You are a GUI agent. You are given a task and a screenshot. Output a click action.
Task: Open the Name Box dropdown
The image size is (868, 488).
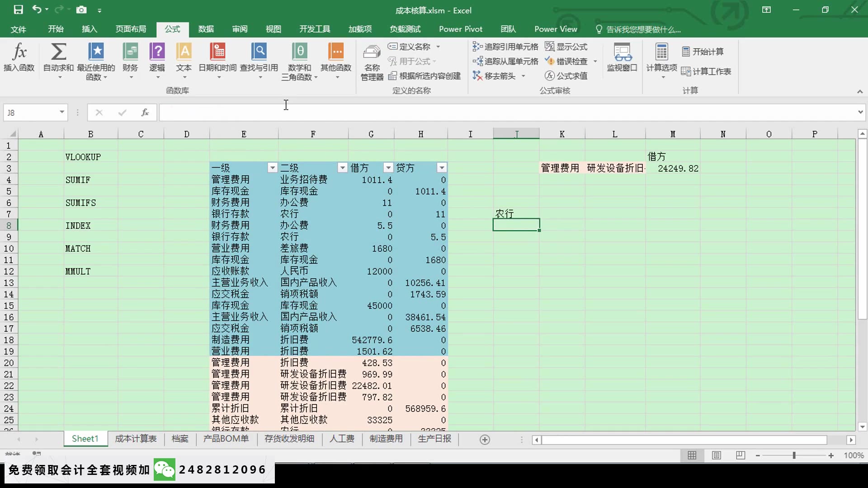[62, 112]
